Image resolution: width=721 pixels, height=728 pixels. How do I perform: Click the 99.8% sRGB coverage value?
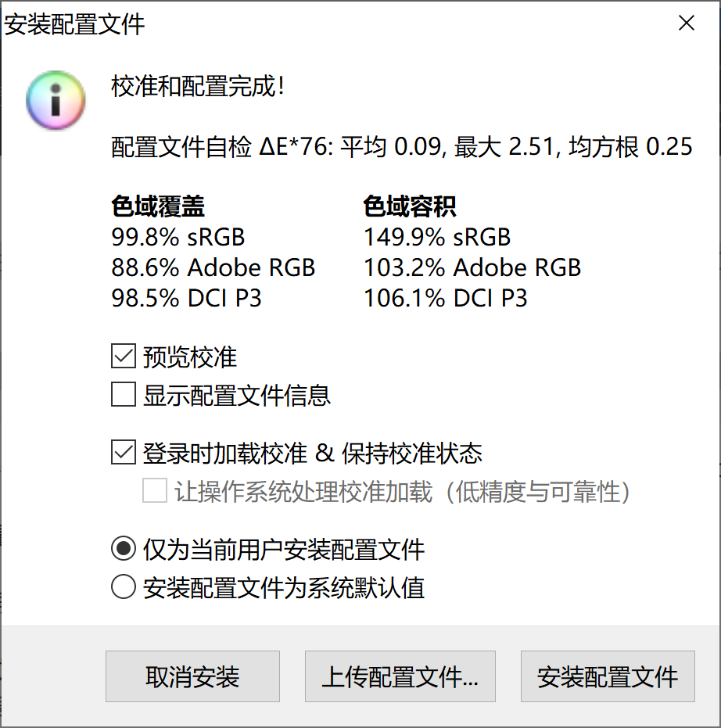[x=178, y=237]
